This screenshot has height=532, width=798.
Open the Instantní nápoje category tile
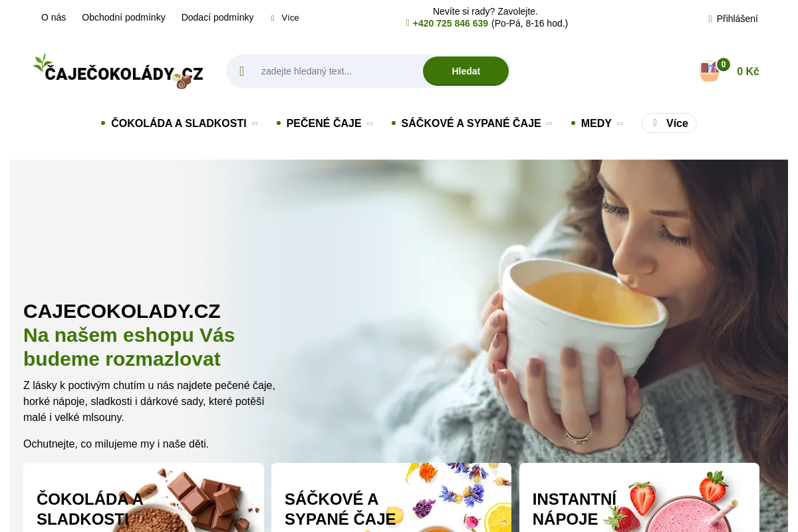[639, 497]
